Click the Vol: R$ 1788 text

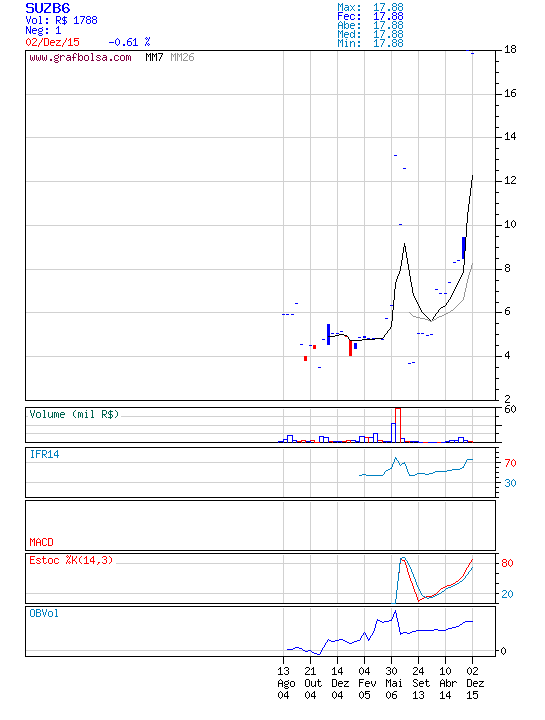point(61,20)
